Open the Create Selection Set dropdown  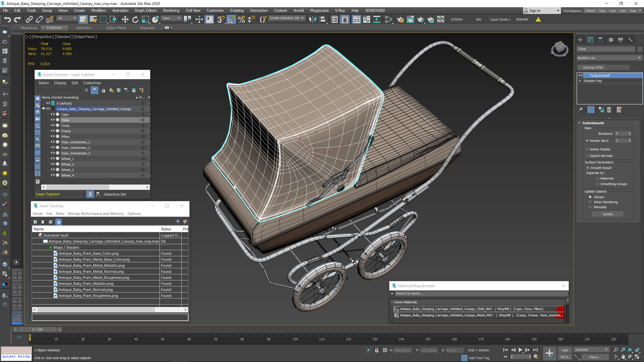pos(287,18)
